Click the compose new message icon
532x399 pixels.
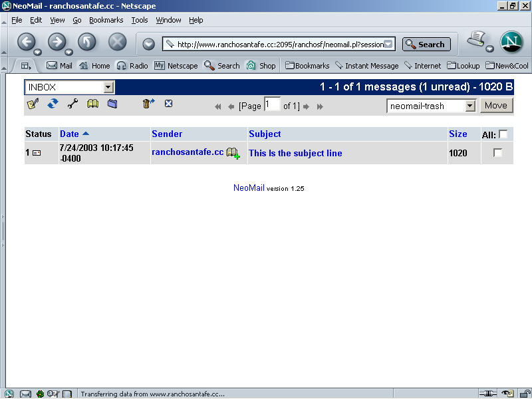click(32, 104)
